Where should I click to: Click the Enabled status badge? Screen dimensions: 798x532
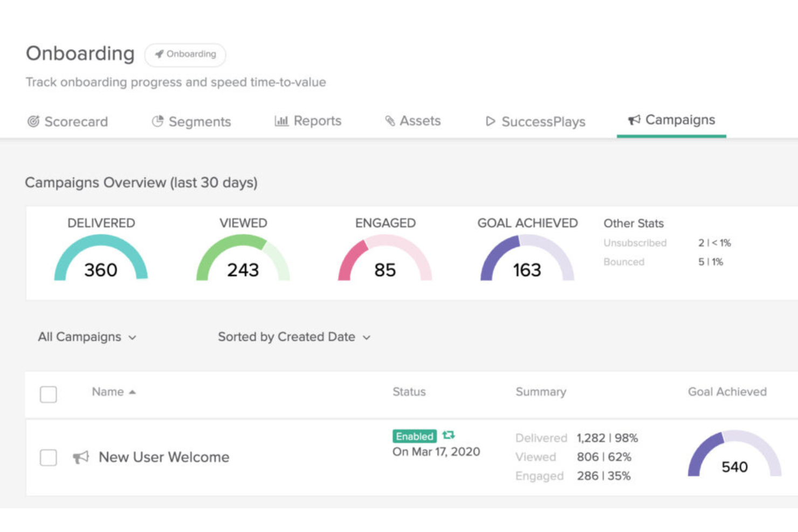pos(414,436)
